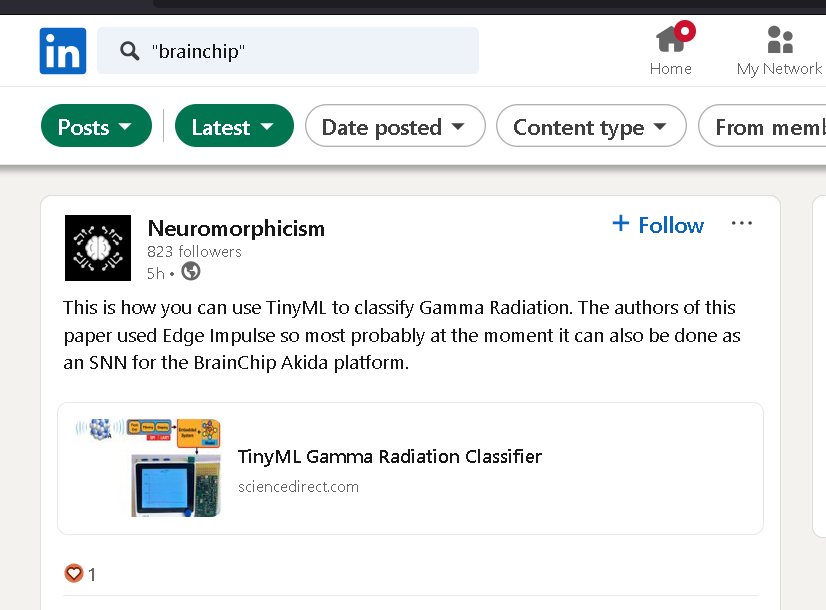Viewport: 826px width, 610px height.
Task: Follow the Neuromorphicism page
Action: pos(658,225)
